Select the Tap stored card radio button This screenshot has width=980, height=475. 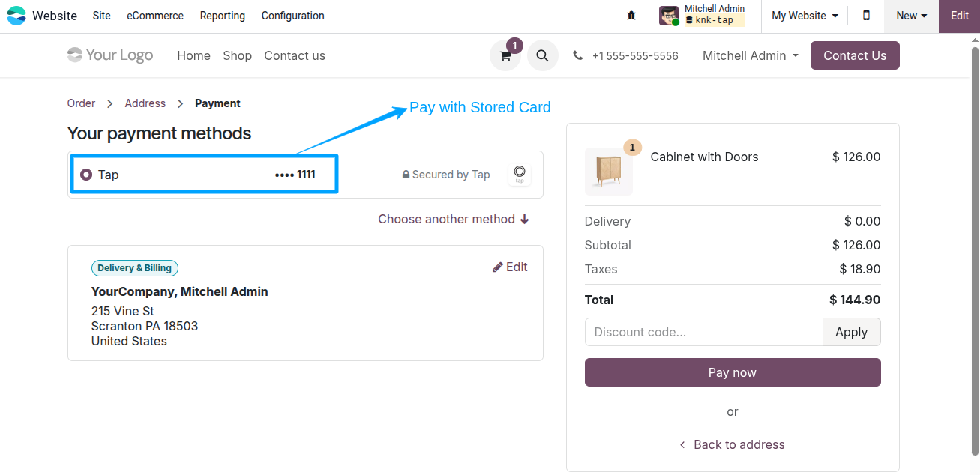(86, 174)
